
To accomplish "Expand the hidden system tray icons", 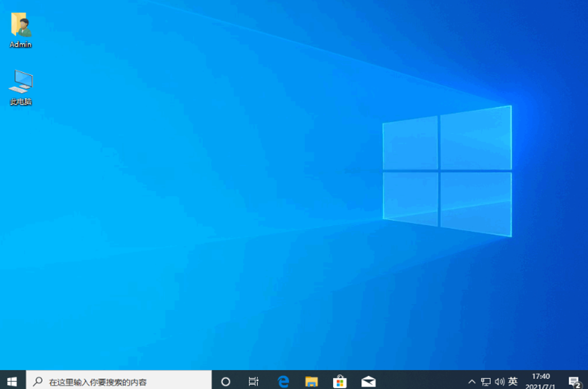I will click(472, 382).
